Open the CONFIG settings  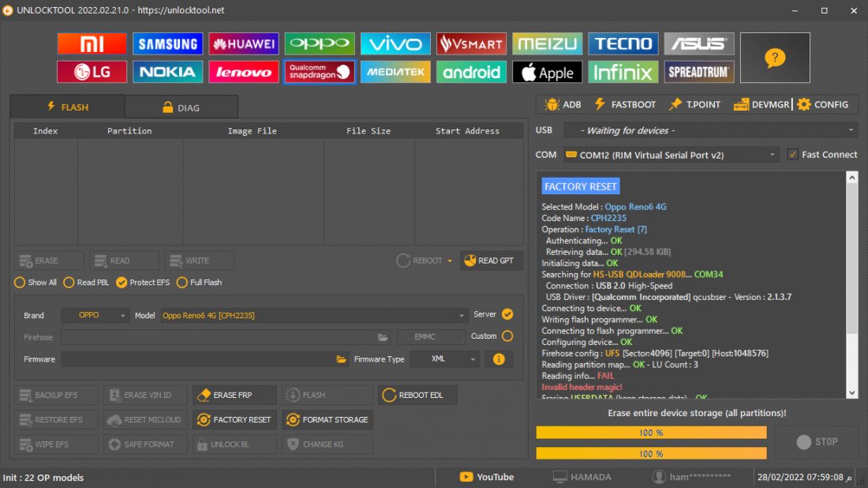822,105
